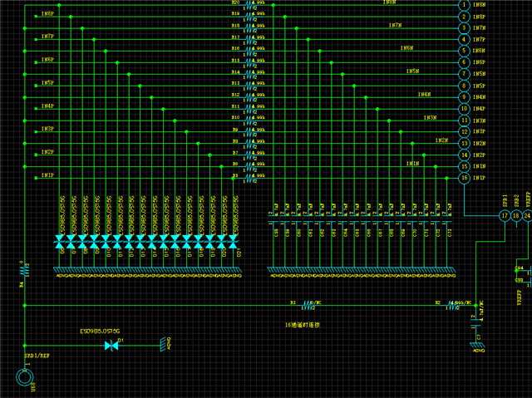Click the IN6N net label on the wire

pyautogui.click(x=406, y=48)
